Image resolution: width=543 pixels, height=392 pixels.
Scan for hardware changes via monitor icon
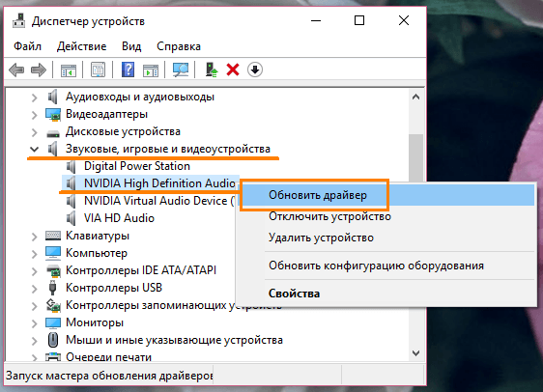[181, 70]
